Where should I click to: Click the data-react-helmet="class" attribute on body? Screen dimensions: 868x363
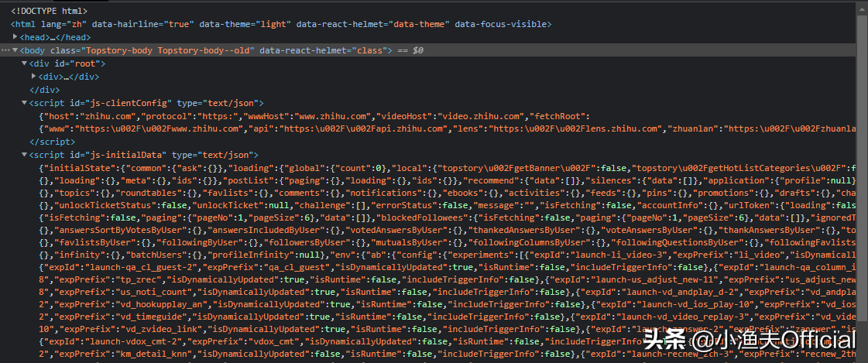(322, 50)
